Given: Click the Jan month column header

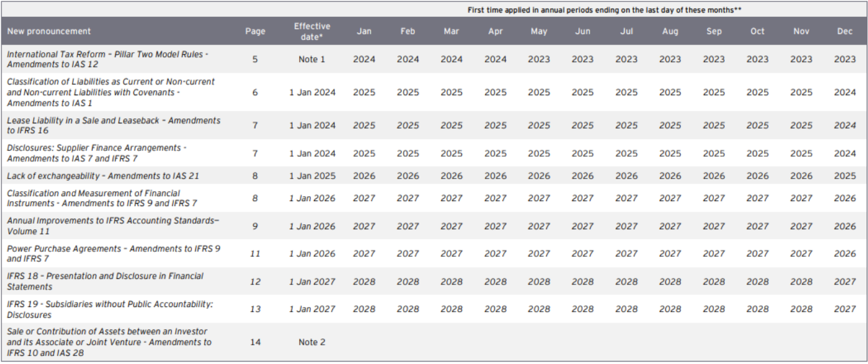Looking at the screenshot, I should click(364, 31).
